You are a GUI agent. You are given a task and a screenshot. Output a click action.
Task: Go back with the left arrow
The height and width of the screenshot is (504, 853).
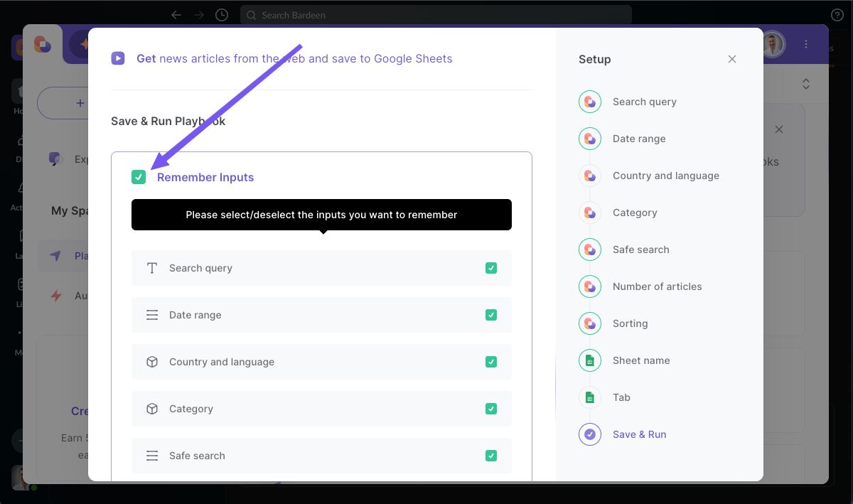point(176,15)
